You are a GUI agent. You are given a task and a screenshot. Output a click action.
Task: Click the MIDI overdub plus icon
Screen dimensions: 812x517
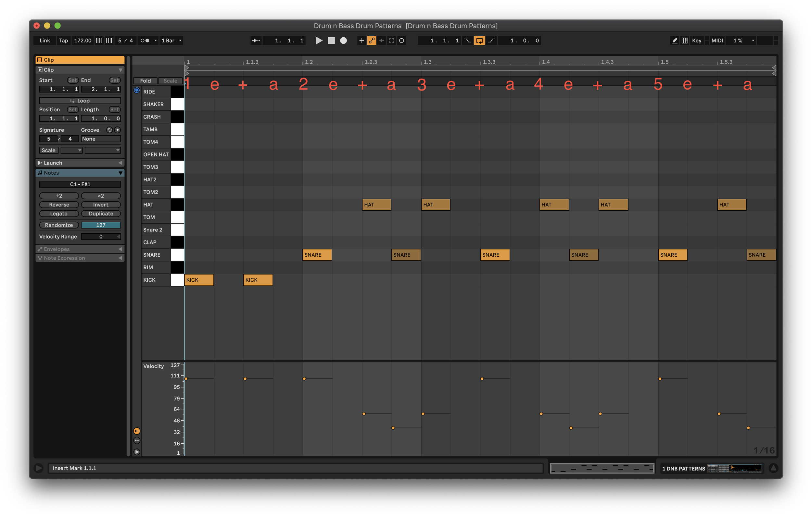[362, 41]
